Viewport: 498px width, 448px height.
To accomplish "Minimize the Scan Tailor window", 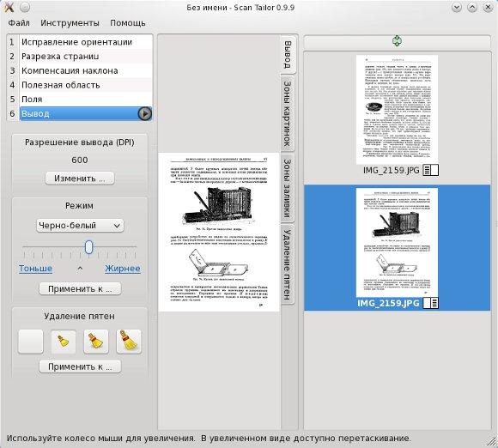I will tap(457, 7).
